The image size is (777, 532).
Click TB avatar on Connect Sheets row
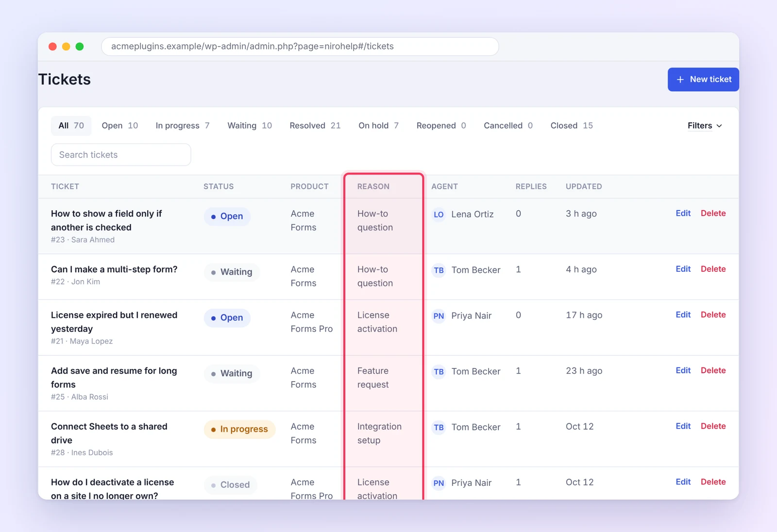tap(439, 428)
